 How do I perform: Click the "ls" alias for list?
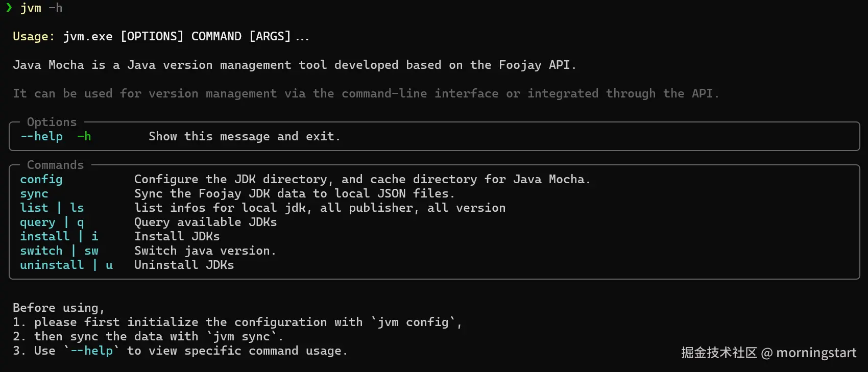coord(77,208)
